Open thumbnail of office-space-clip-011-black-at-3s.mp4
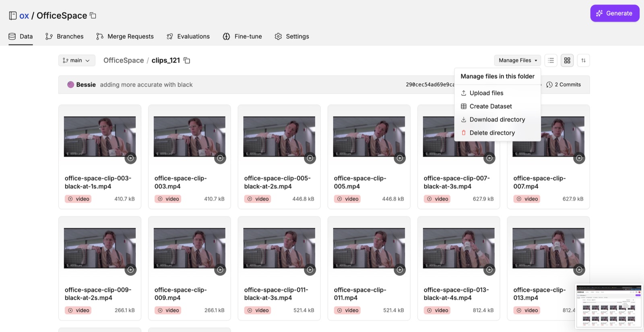The height and width of the screenshot is (332, 644). click(x=279, y=248)
